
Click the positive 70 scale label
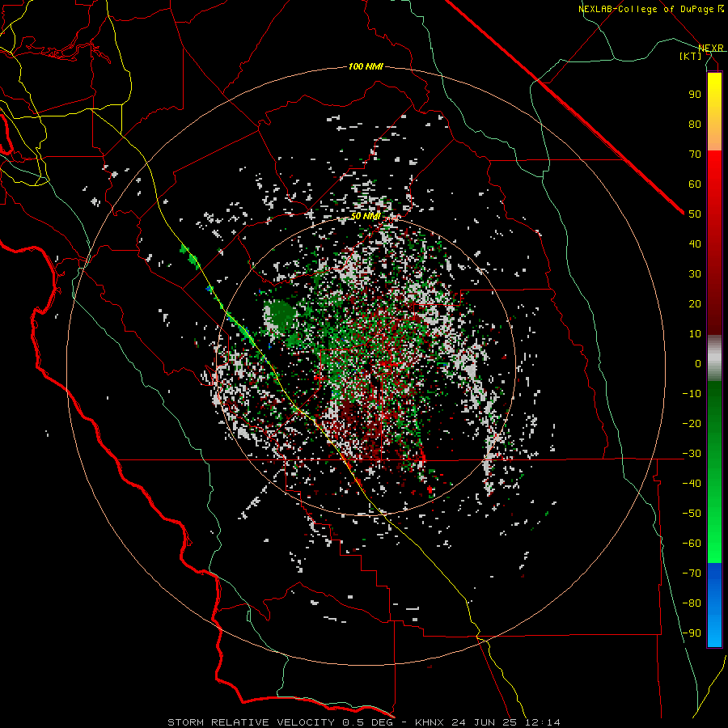tap(695, 154)
